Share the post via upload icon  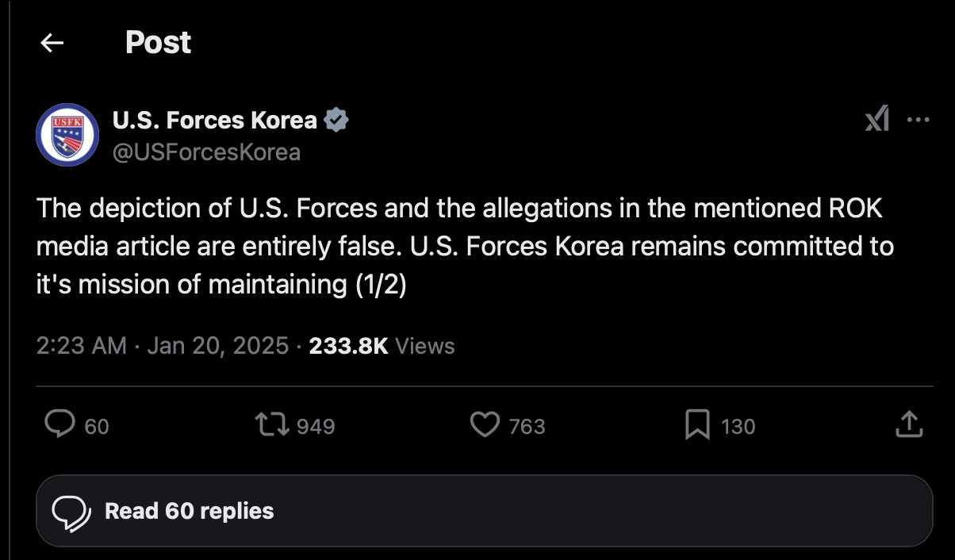[x=909, y=424]
